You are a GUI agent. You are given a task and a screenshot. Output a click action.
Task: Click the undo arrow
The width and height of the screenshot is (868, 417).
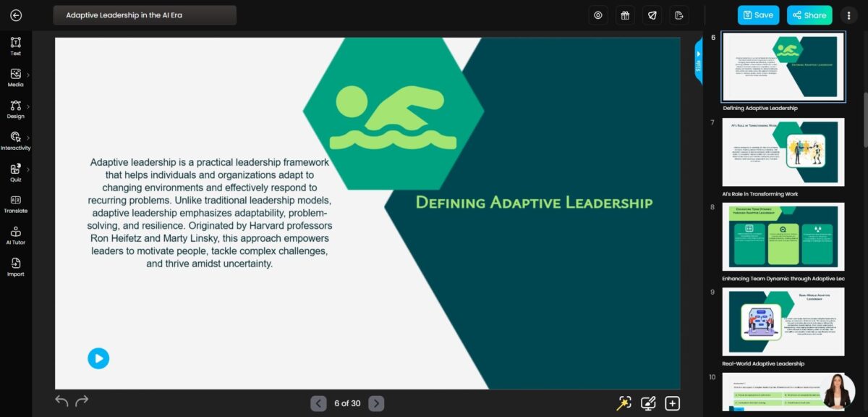pyautogui.click(x=61, y=401)
